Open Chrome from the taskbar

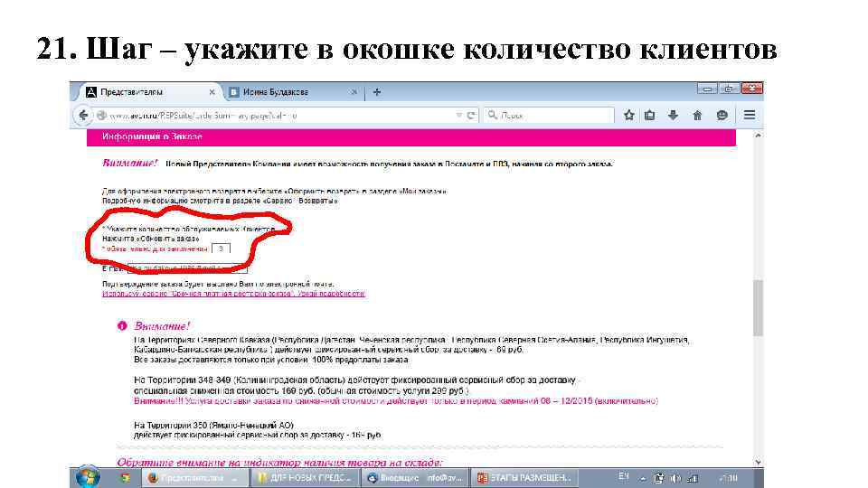click(125, 477)
